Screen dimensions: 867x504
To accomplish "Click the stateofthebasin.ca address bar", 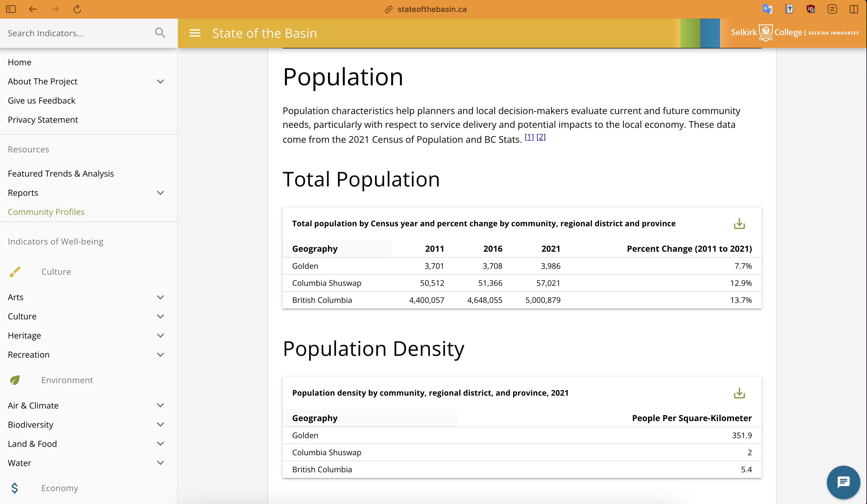I will click(431, 9).
